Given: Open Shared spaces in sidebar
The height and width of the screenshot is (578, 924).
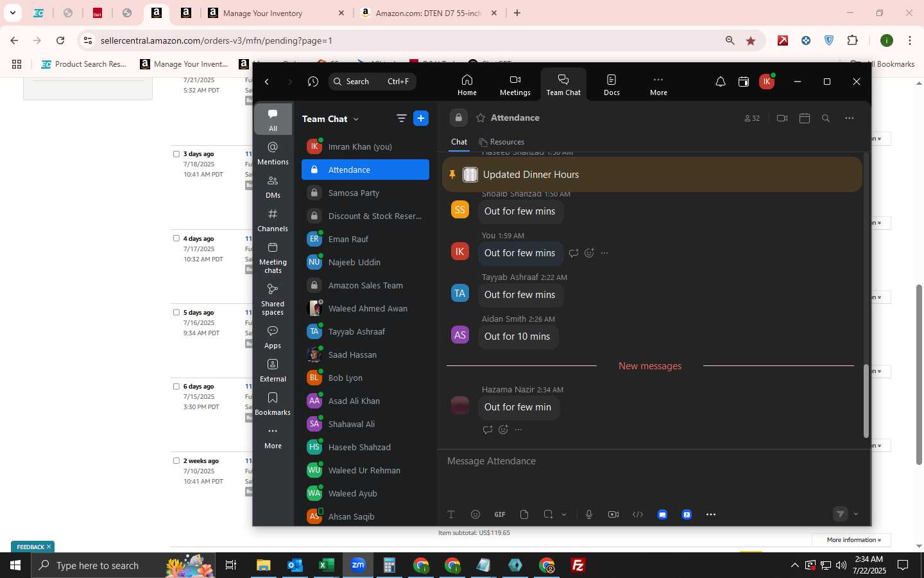Looking at the screenshot, I should (273, 299).
